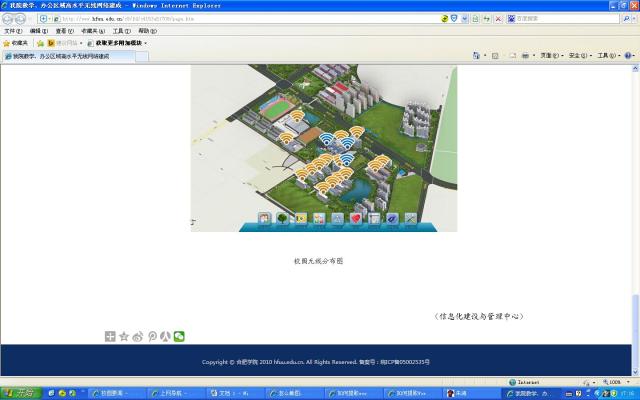This screenshot has height=400, width=640.
Task: Click the signature text 信息化建设与管理中心
Action: tap(479, 316)
